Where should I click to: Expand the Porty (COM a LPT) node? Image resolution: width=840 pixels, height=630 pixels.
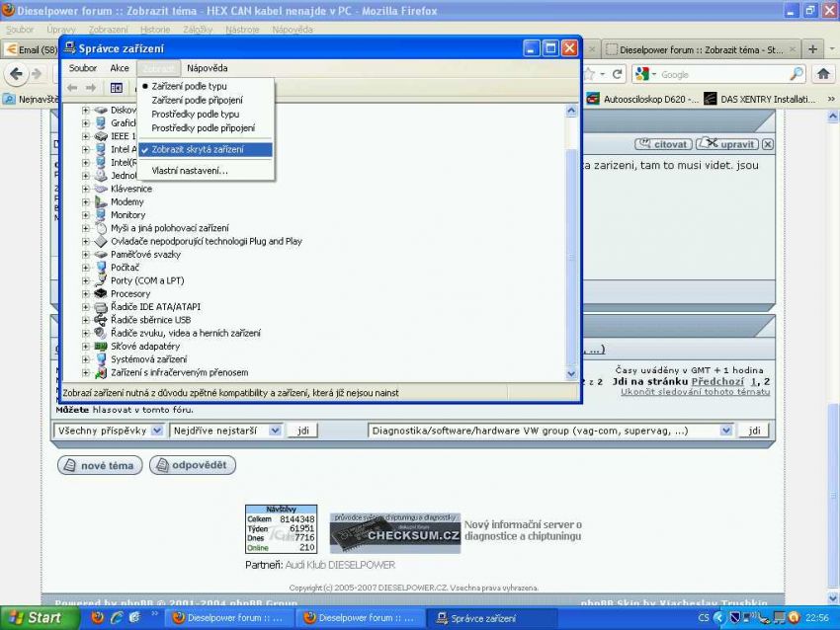pyautogui.click(x=86, y=280)
